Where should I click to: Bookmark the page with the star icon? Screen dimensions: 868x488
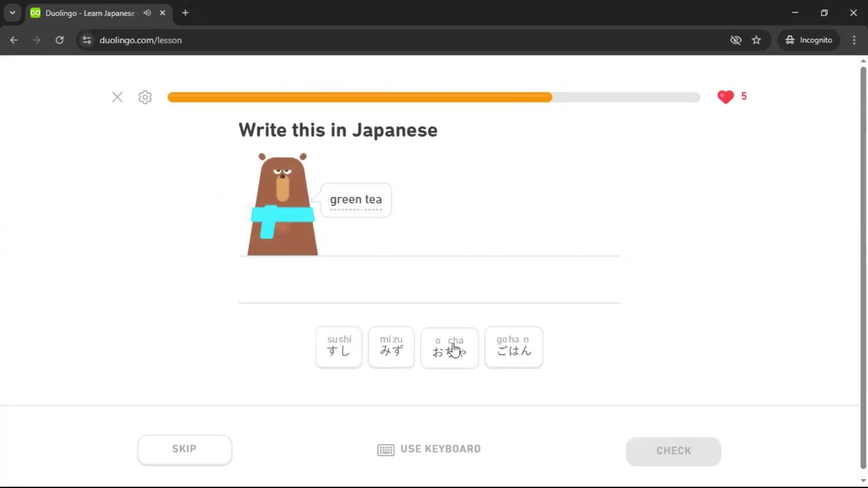[x=756, y=40]
